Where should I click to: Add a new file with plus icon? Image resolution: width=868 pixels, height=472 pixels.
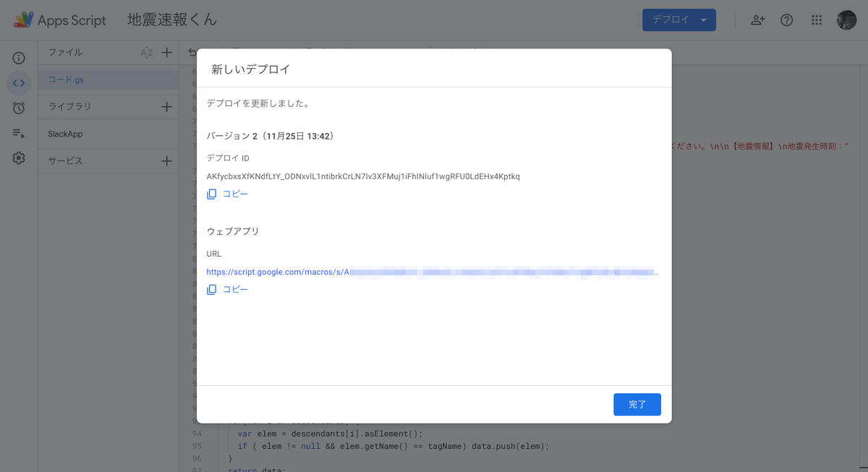(166, 52)
